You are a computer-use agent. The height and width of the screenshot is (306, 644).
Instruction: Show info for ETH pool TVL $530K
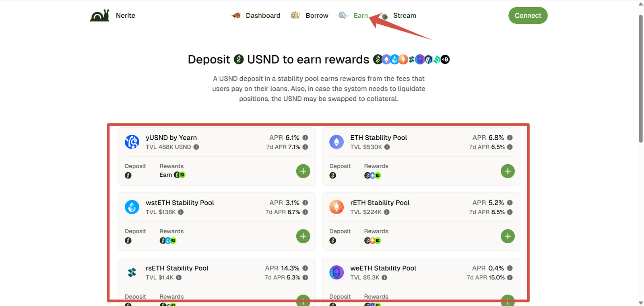tap(387, 147)
